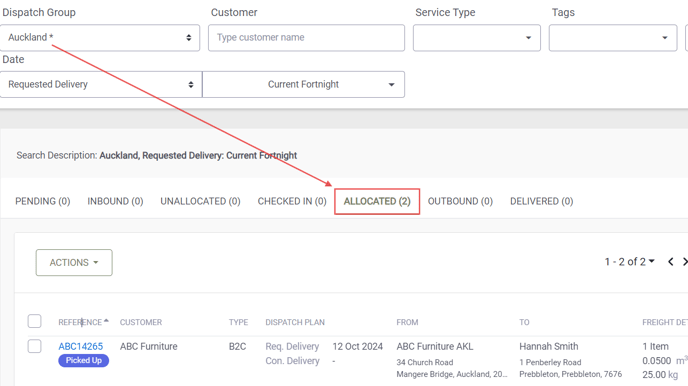This screenshot has width=688, height=386.
Task: Expand the Tags dropdown
Action: pyautogui.click(x=613, y=38)
